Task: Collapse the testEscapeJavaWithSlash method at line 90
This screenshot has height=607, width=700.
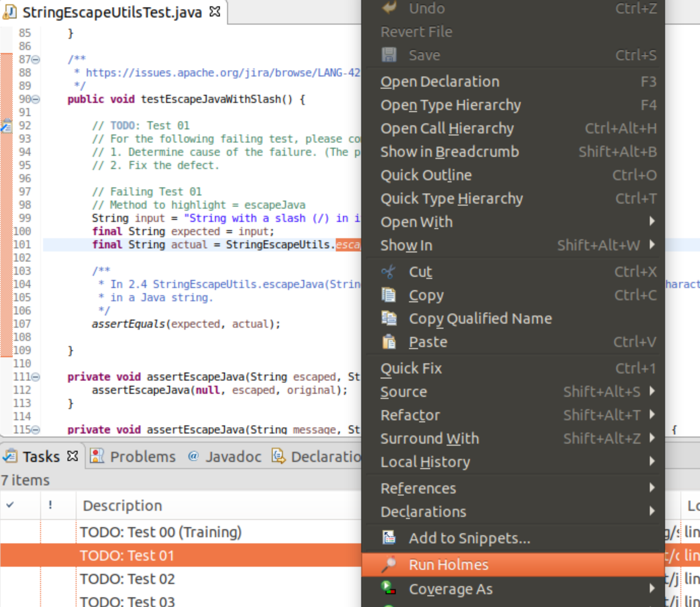Action: 36,99
